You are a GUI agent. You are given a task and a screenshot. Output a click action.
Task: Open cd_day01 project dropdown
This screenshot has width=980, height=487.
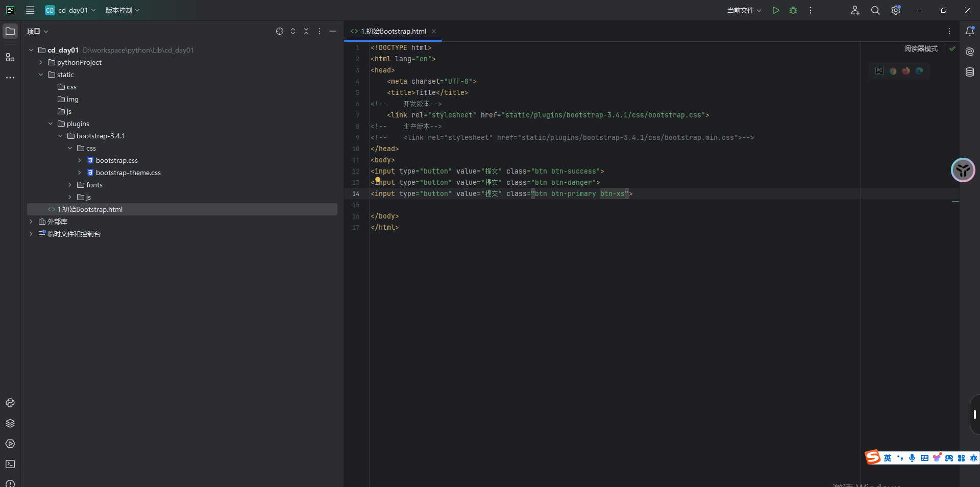pos(70,10)
